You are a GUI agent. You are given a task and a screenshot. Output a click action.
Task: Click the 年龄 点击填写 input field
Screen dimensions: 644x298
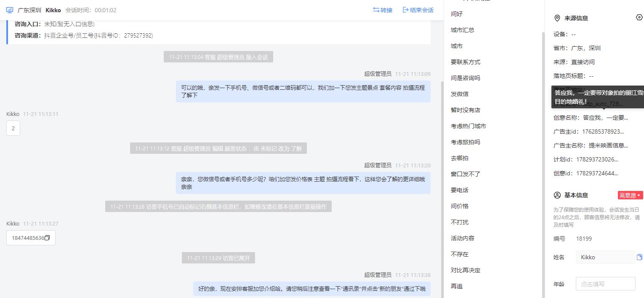[x=605, y=284]
